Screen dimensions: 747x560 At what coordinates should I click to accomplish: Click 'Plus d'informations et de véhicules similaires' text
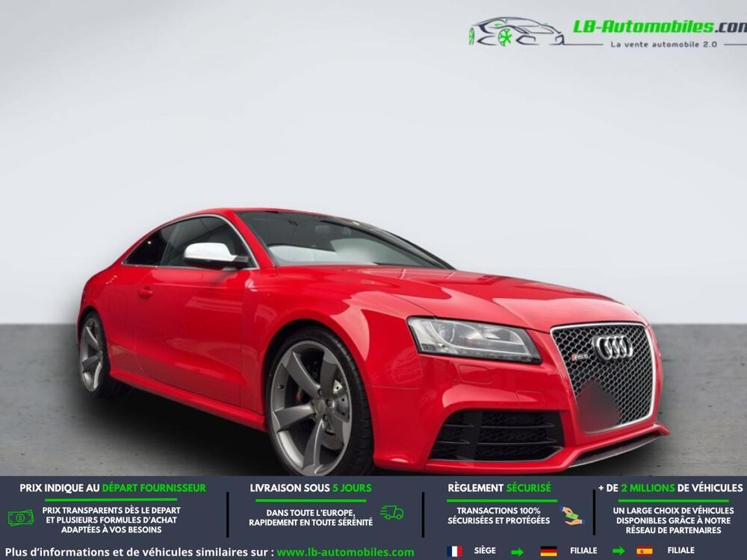coord(140,553)
